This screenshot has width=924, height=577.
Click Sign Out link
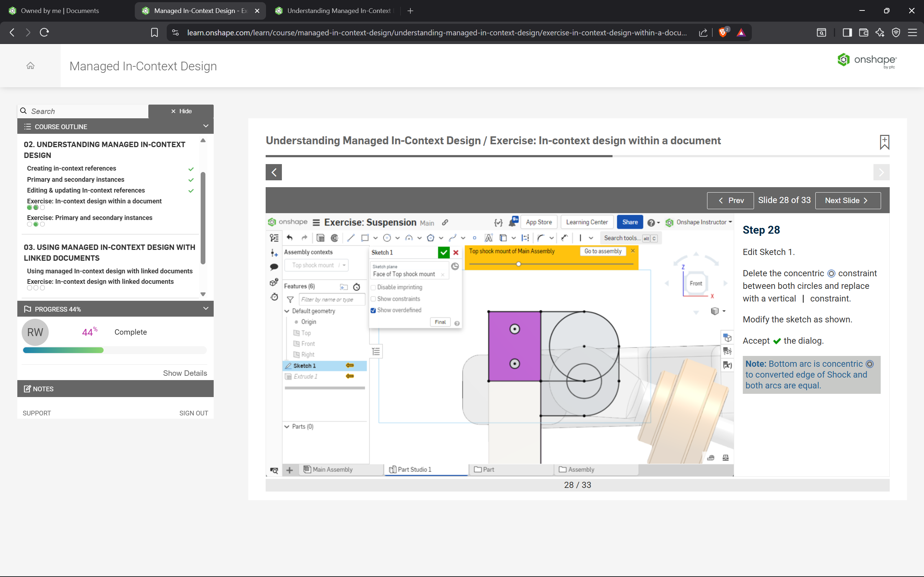(x=193, y=413)
